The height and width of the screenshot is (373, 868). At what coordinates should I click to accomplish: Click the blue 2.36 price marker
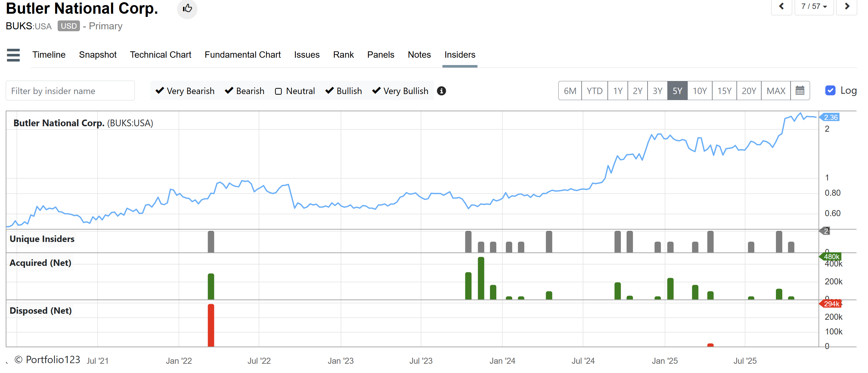coord(830,117)
